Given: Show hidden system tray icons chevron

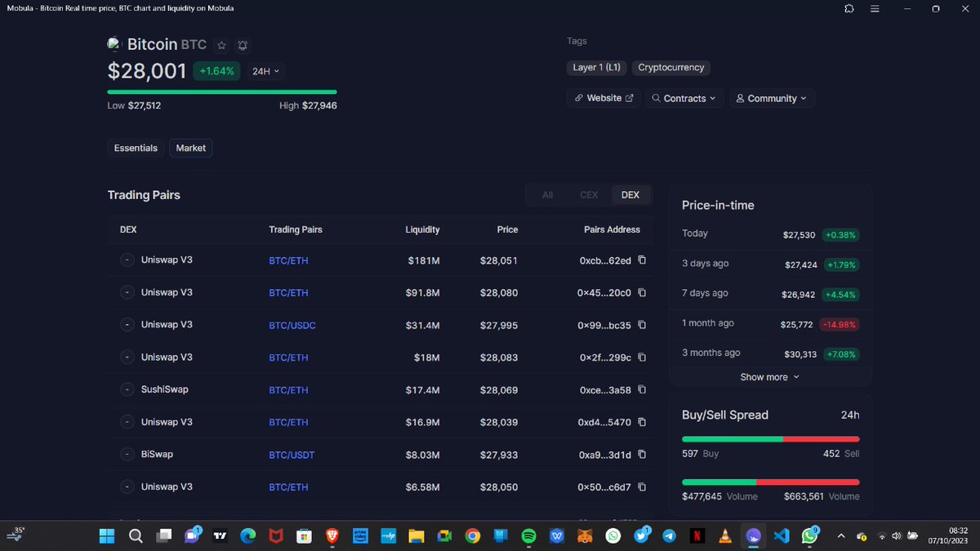Looking at the screenshot, I should pos(841,535).
